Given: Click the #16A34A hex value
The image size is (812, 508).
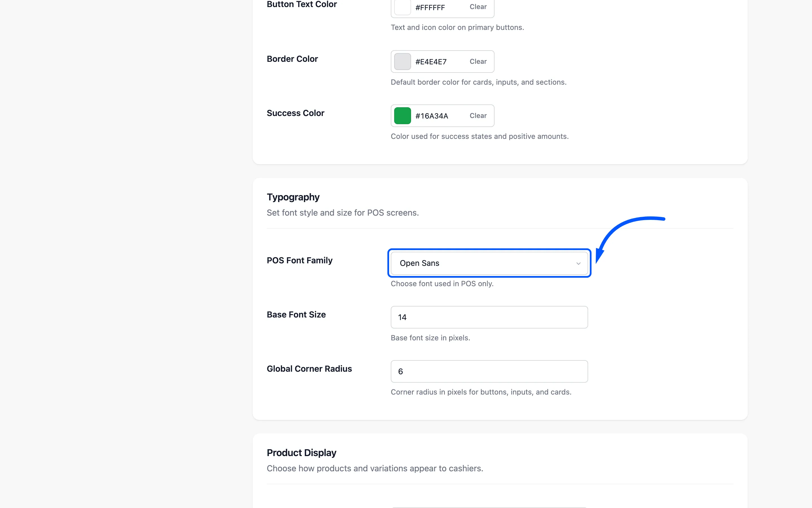Looking at the screenshot, I should [431, 116].
